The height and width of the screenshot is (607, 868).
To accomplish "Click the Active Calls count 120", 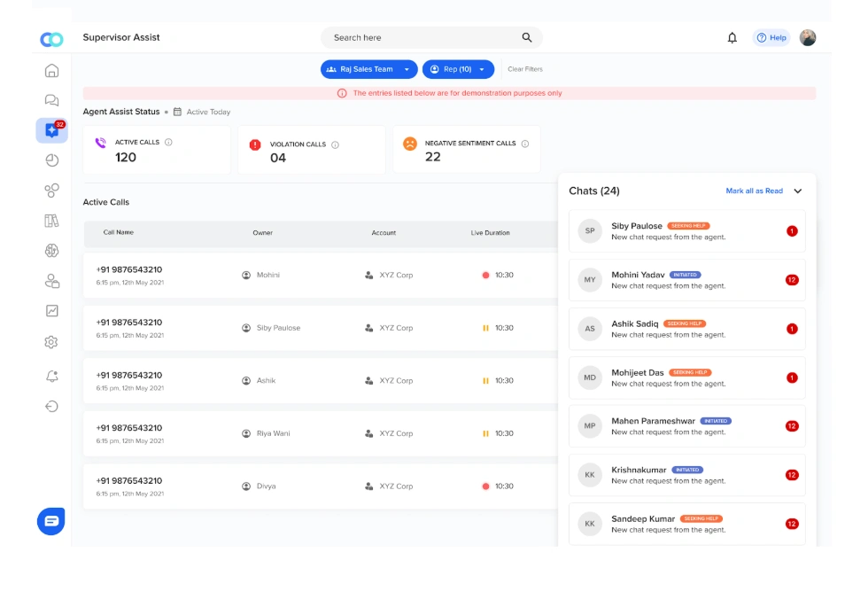I will (x=126, y=158).
